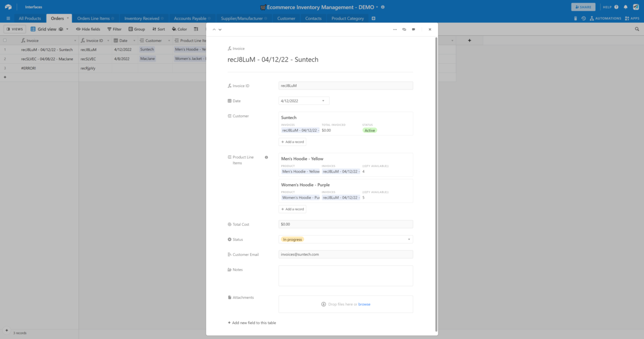Image resolution: width=644 pixels, height=339 pixels.
Task: Toggle Hide fields in the toolbar
Action: click(88, 29)
